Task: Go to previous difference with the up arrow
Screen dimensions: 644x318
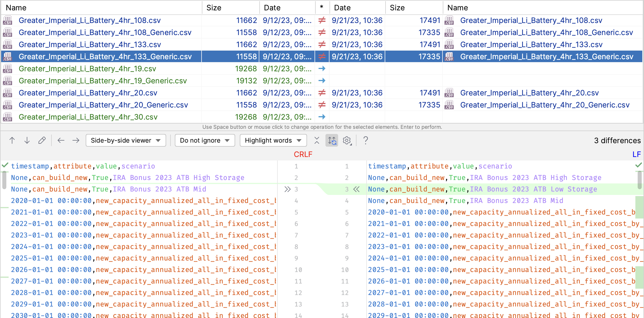Action: [x=12, y=140]
